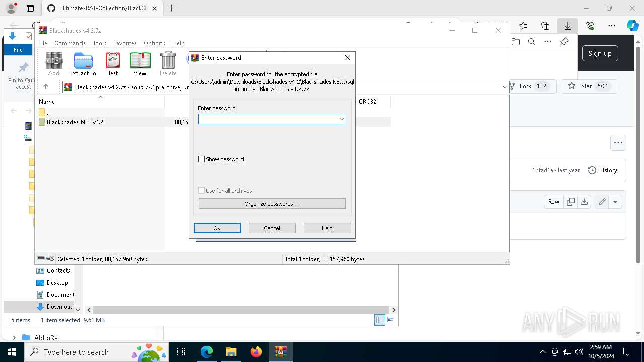Expand the edit options dropdown on GitHub

615,202
